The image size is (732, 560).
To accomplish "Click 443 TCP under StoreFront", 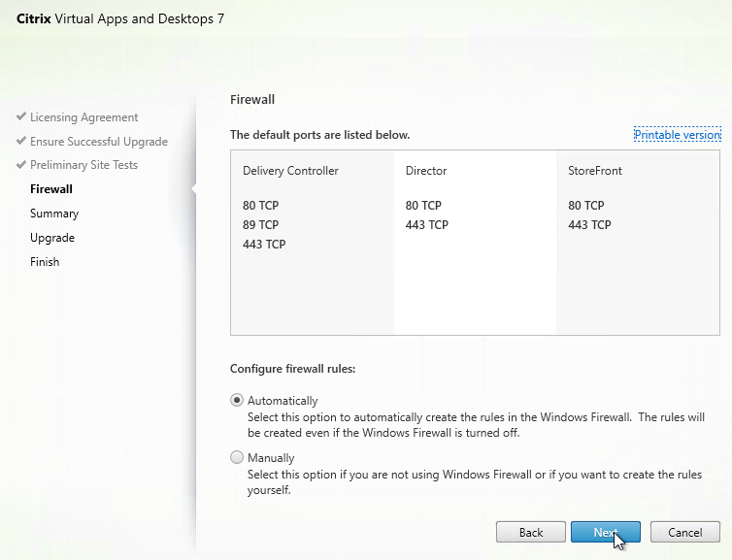I will (x=589, y=225).
